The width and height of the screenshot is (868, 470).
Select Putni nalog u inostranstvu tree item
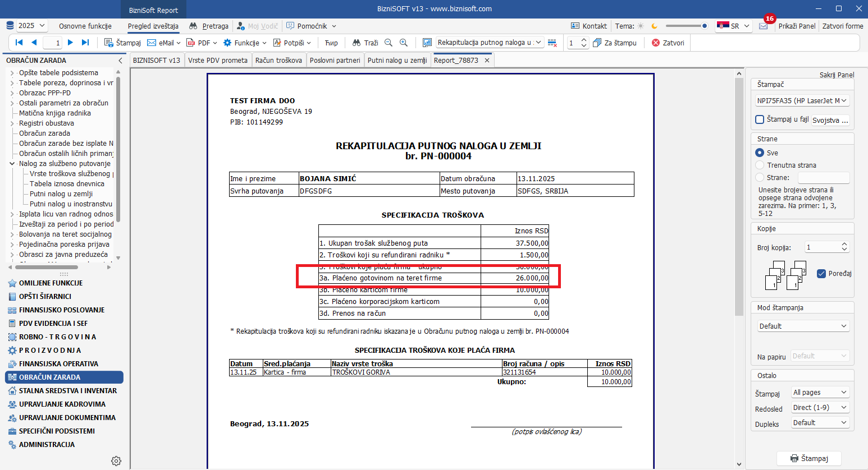tap(71, 204)
